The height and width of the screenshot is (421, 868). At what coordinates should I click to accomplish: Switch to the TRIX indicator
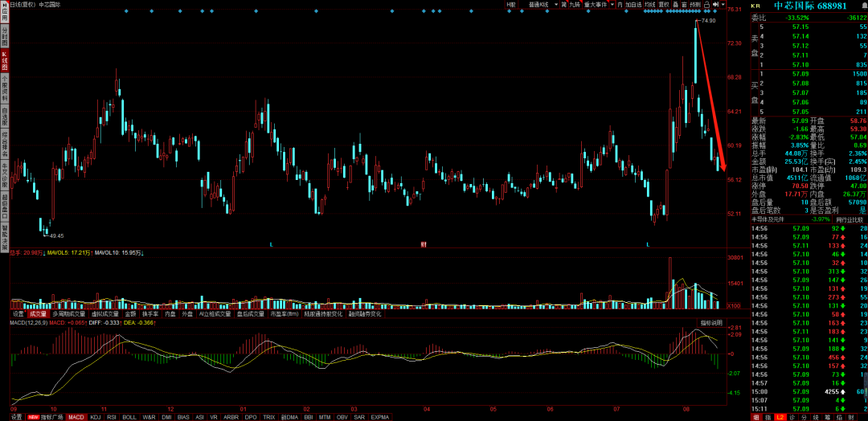click(269, 417)
